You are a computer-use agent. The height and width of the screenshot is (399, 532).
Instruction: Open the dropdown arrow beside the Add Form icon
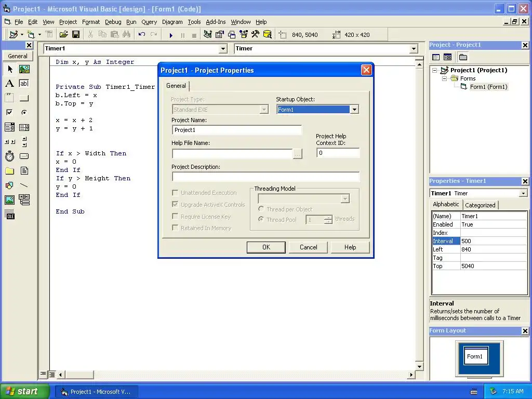(x=39, y=34)
